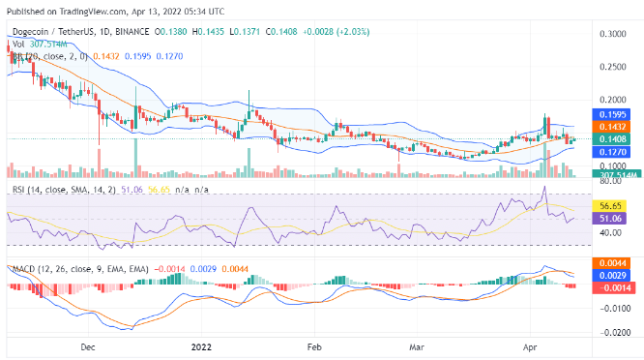The image size is (644, 360).
Task: Click the 307.514M volume axis label
Action: click(617, 174)
